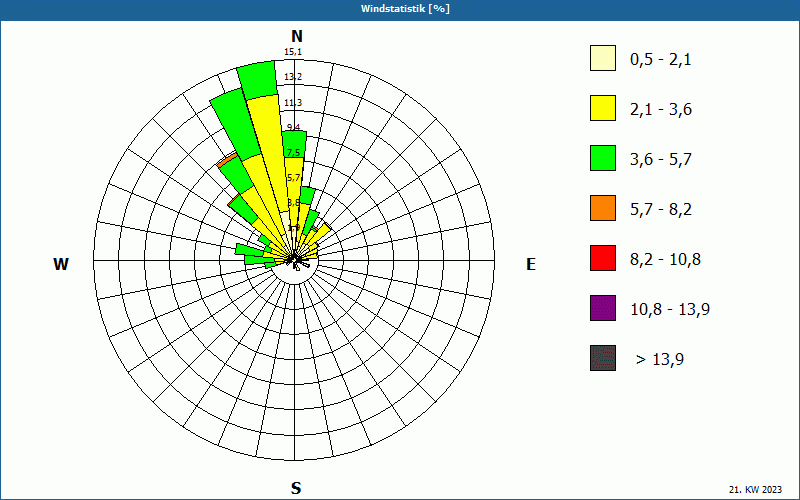Click the orange 5,7 - 8,2 legend swatch
Viewport: 800px width, 500px height.
click(603, 208)
